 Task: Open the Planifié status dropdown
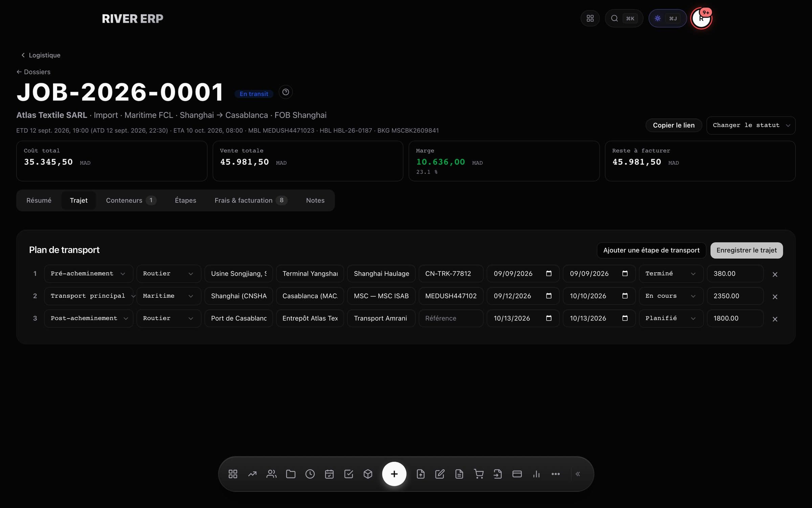pos(671,318)
